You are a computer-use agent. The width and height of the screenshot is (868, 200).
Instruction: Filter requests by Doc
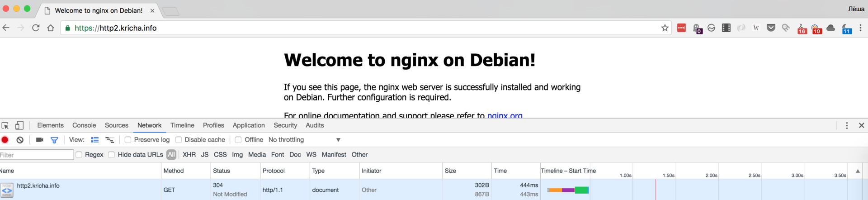(x=295, y=155)
